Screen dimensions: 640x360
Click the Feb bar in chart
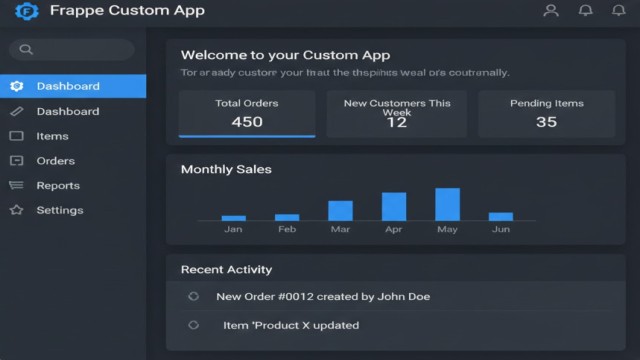pyautogui.click(x=287, y=217)
